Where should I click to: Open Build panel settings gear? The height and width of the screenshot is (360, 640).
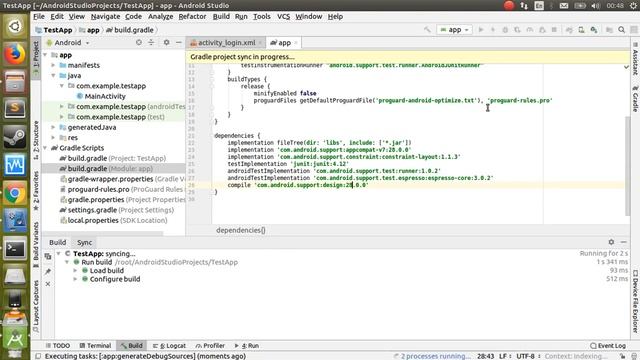tap(611, 242)
